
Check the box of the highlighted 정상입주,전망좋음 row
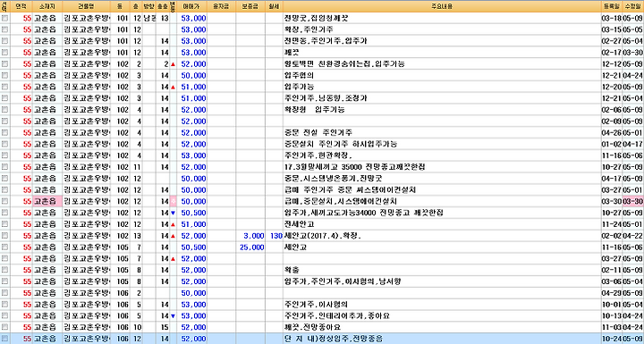(x=4, y=339)
